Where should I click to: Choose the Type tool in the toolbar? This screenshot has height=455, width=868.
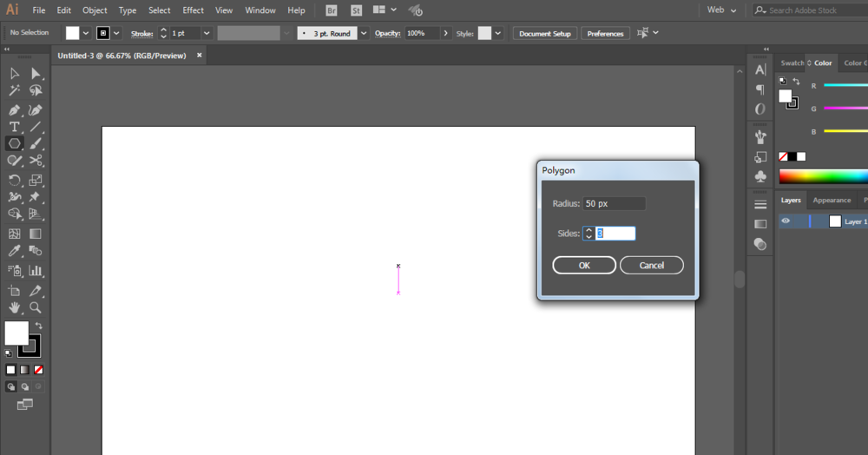coord(15,127)
